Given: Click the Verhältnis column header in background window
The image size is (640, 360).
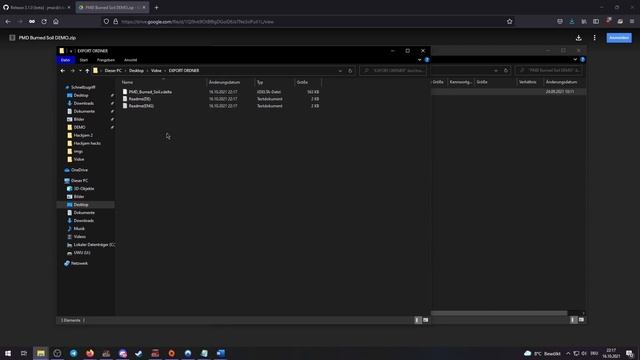Looking at the screenshot, I should tap(527, 82).
